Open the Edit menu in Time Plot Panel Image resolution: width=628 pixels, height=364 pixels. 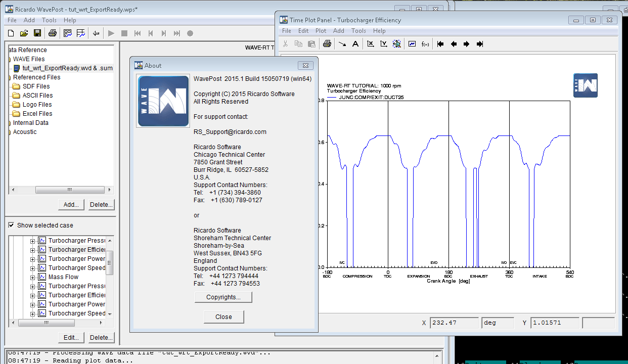tap(303, 31)
